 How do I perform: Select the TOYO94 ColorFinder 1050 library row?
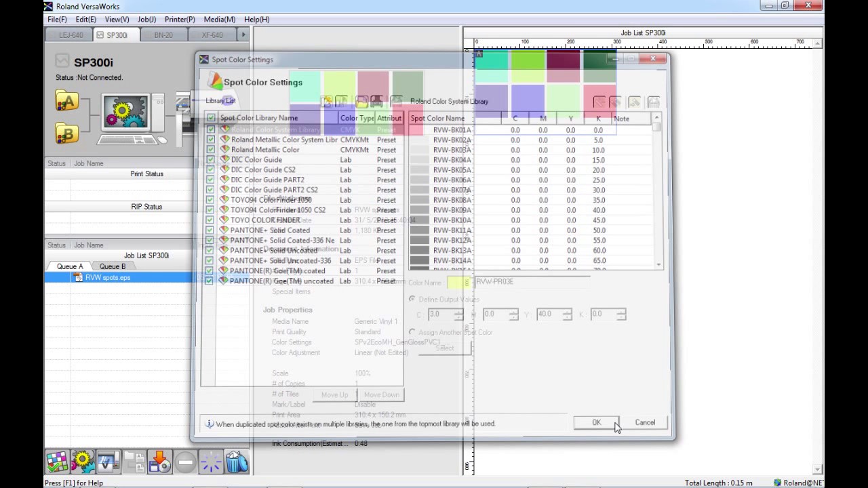pos(305,200)
